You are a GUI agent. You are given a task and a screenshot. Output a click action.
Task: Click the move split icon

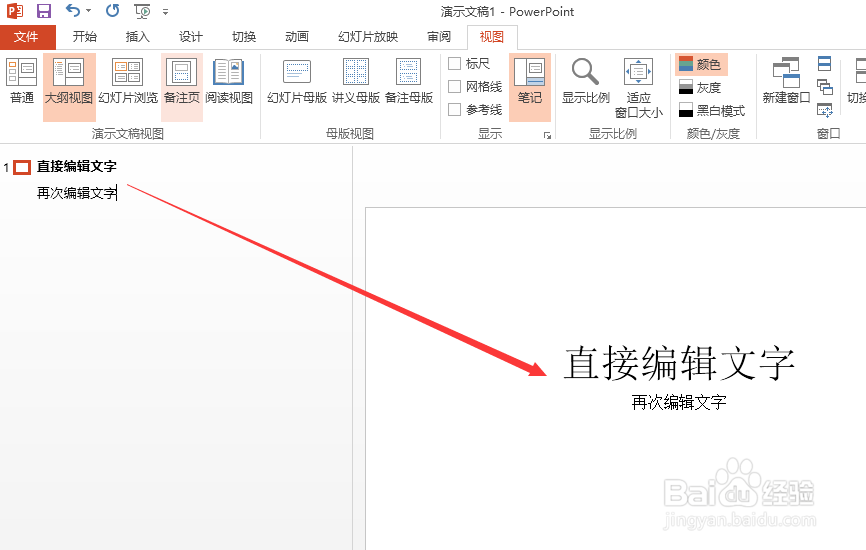coord(825,110)
